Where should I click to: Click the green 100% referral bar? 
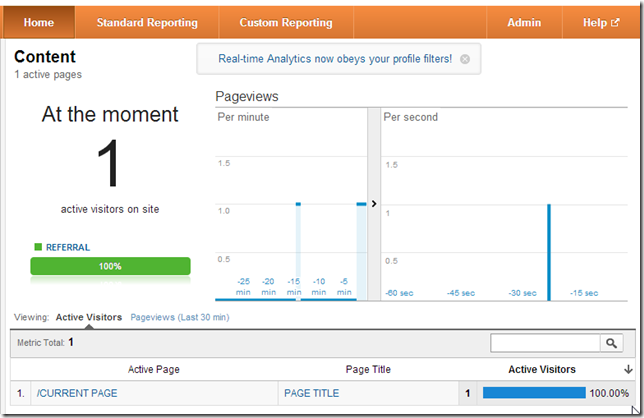(110, 266)
